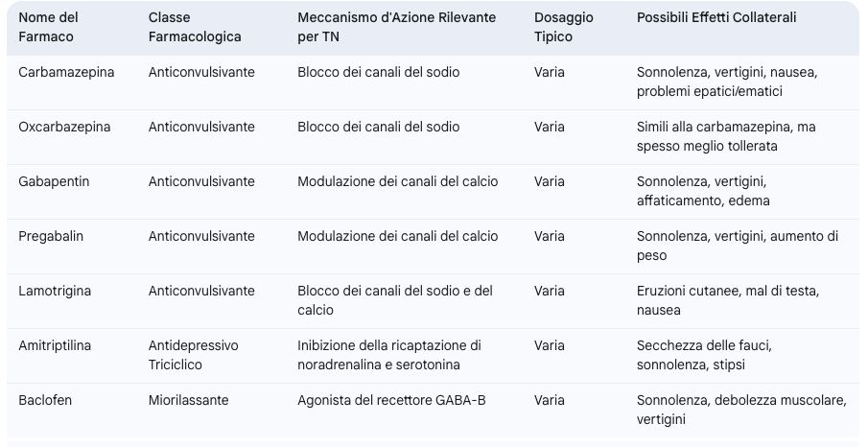The image size is (868, 447).
Task: Click Simili alla carbamazepina side effects cell
Action: point(726,136)
